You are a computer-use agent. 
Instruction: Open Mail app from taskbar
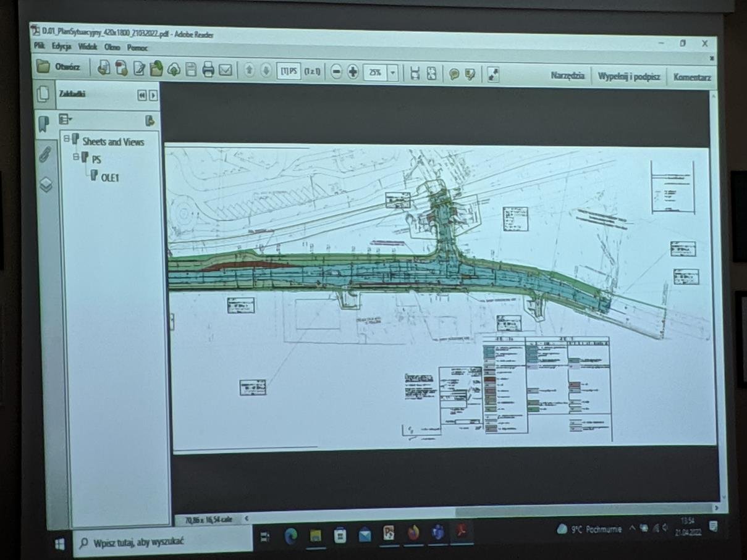365,534
